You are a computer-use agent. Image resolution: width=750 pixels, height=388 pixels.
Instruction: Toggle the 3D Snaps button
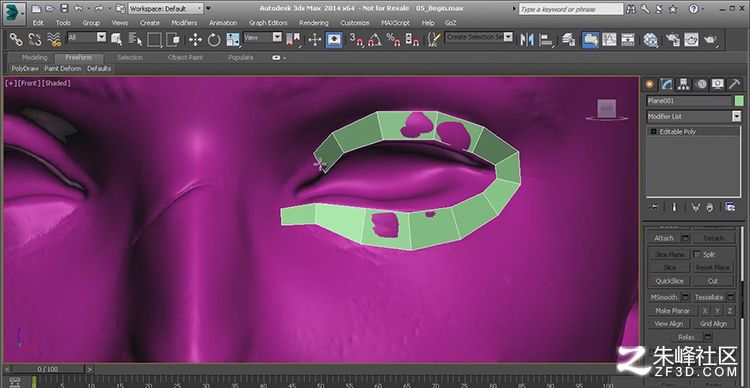pos(356,40)
